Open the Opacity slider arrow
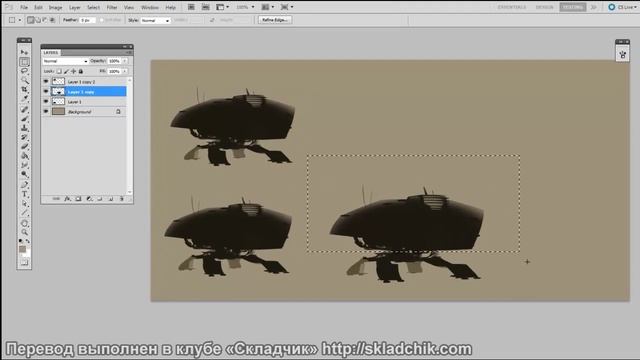Viewport: 640px width, 360px height. (x=125, y=61)
